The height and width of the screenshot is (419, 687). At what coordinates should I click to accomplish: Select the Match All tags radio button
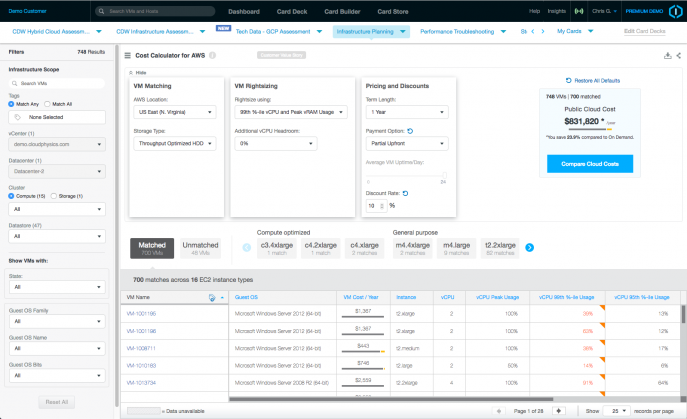coord(47,104)
